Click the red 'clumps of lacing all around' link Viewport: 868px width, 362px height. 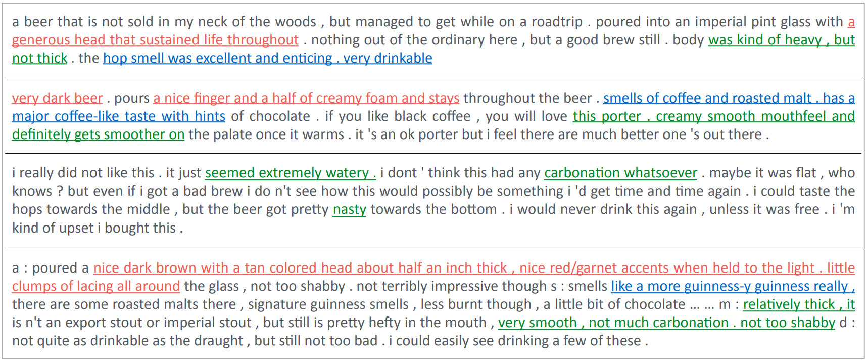coord(96,286)
